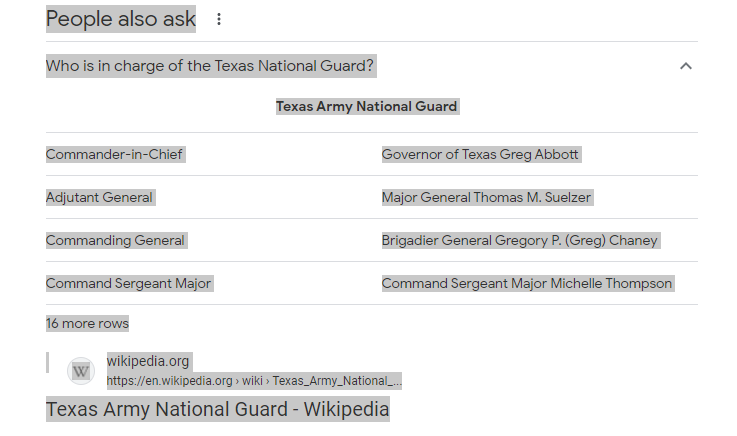Click the Wikipedia favicon icon
Screen dimensions: 737x436
[x=81, y=372]
